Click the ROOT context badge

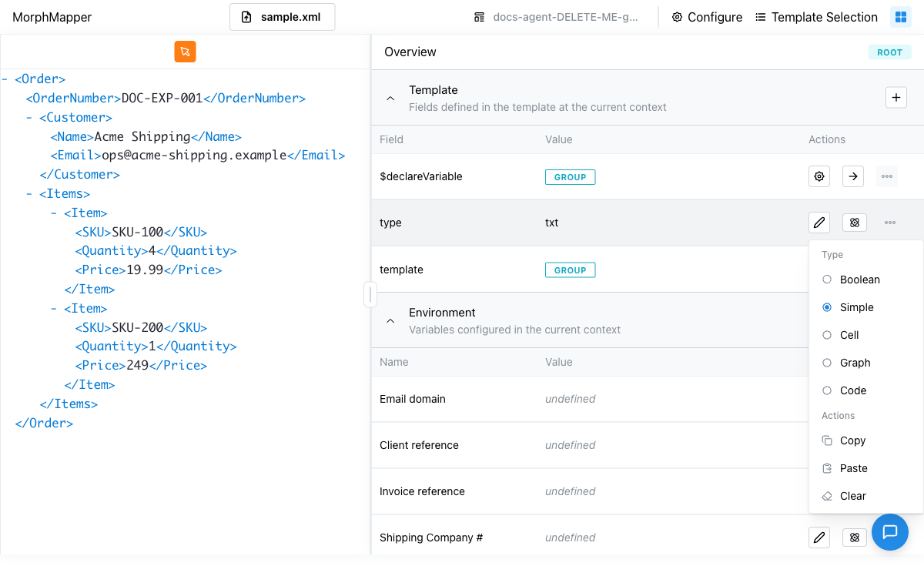point(889,52)
